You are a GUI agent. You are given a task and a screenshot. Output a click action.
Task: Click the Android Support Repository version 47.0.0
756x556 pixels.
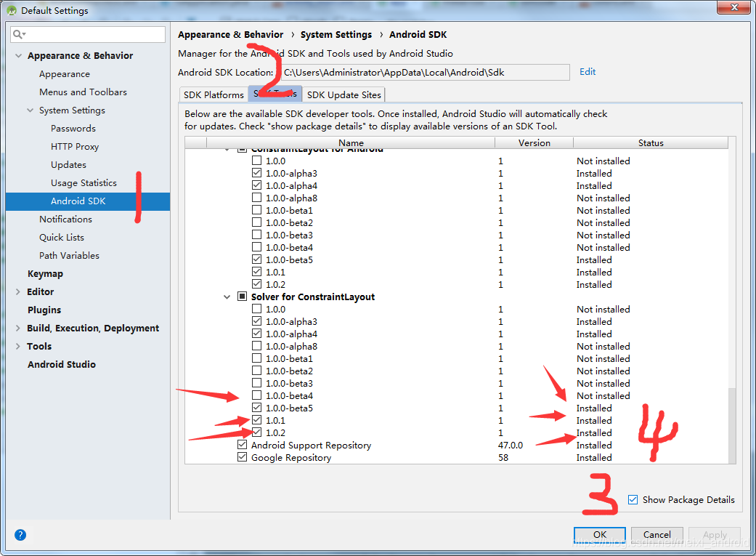click(511, 445)
